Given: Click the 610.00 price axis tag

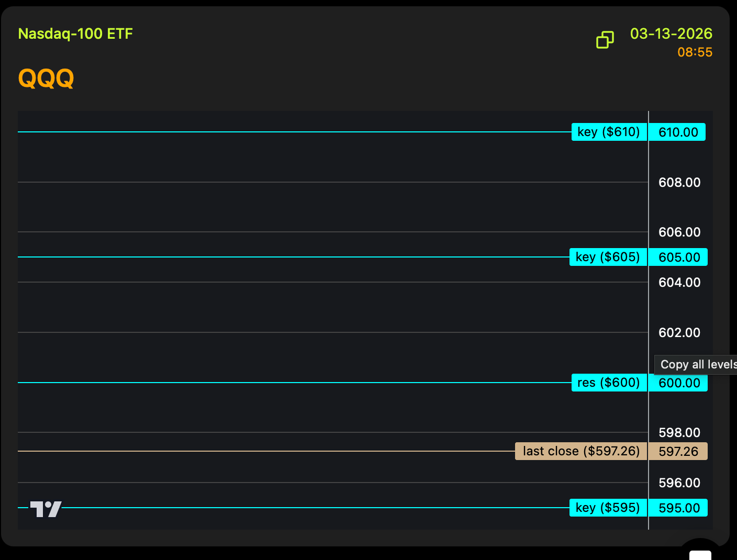Looking at the screenshot, I should pos(678,132).
